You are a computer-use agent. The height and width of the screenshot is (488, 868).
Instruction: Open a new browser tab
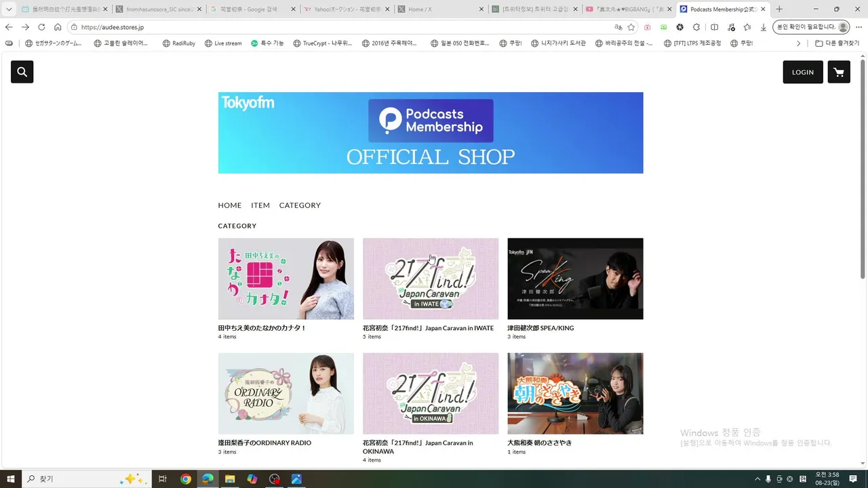779,9
